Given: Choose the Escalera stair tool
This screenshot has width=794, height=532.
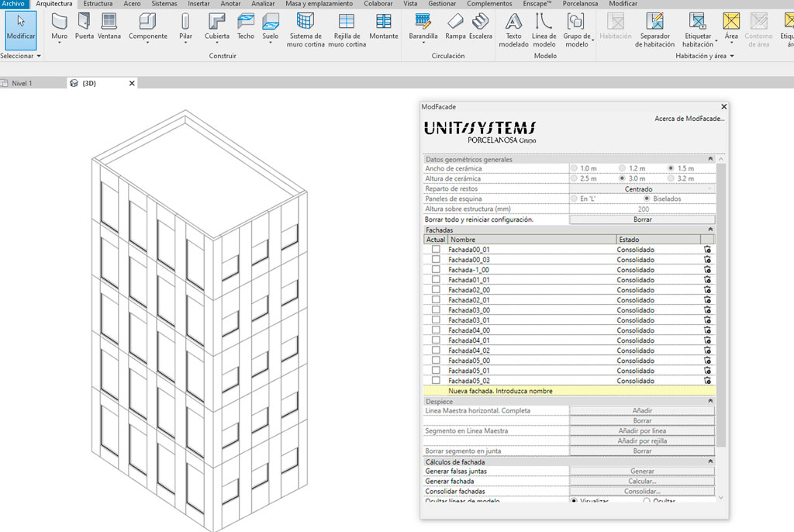Looking at the screenshot, I should coord(480,26).
